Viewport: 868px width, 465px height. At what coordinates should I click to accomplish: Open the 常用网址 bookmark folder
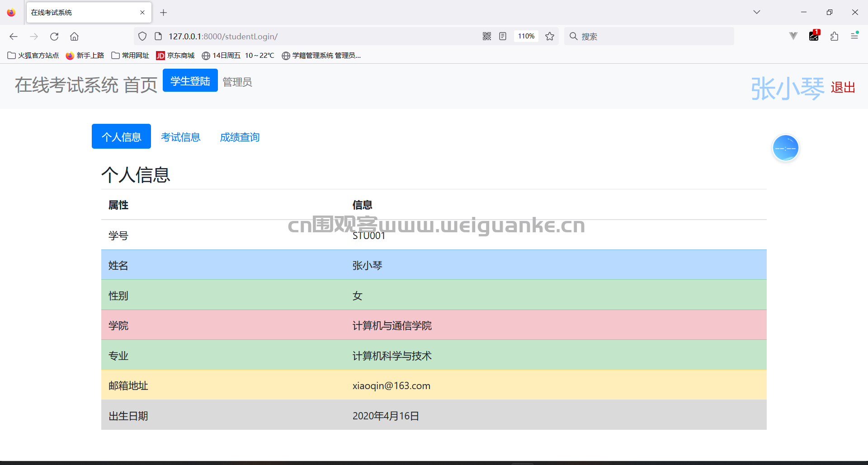[131, 56]
